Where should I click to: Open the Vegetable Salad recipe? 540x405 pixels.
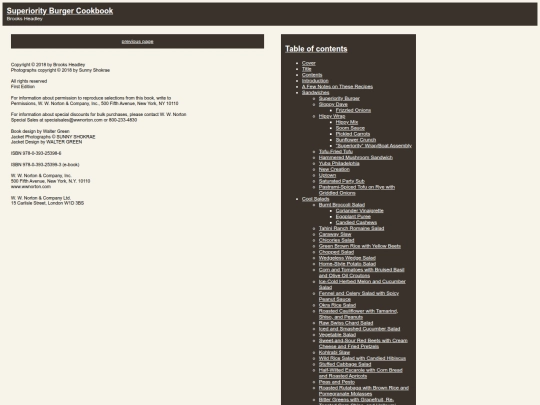[337, 334]
